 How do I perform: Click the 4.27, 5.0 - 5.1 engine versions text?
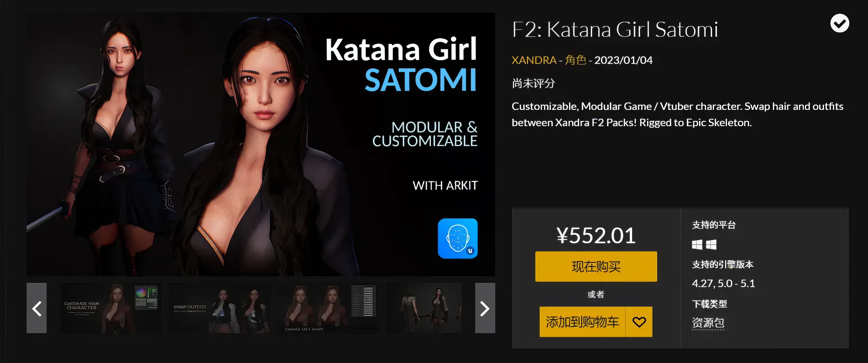point(723,284)
